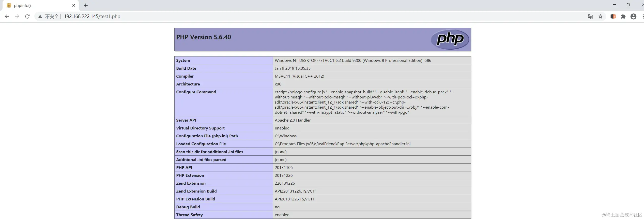Select the phpinfo() browser tab
The height and width of the screenshot is (219, 644).
coord(41,5)
